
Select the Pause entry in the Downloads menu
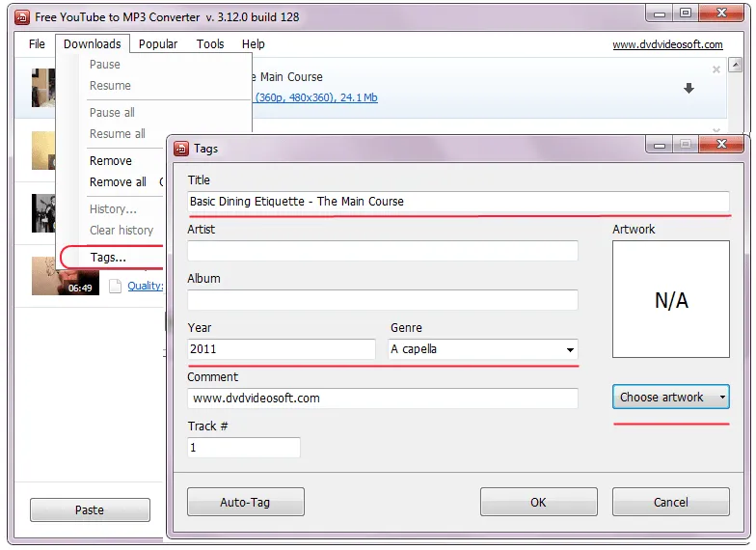pos(104,64)
